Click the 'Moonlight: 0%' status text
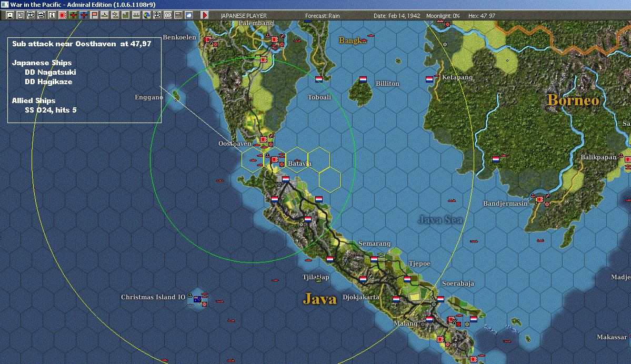631x364 pixels. 443,16
